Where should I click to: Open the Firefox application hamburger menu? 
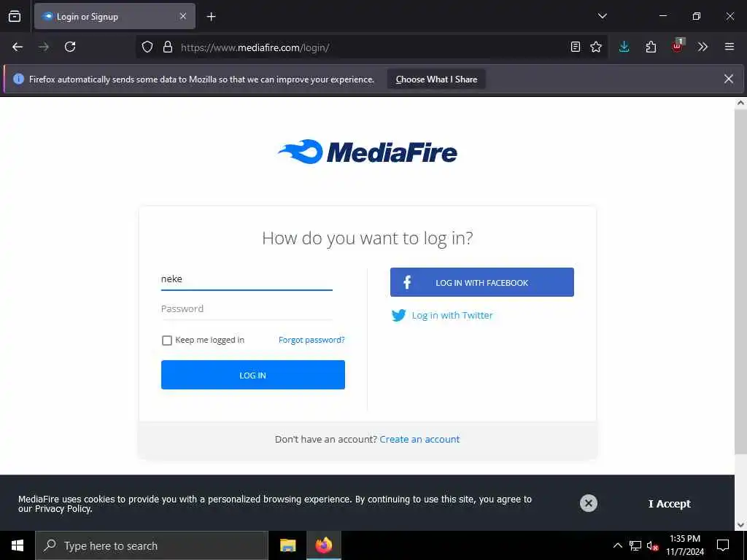click(x=729, y=47)
